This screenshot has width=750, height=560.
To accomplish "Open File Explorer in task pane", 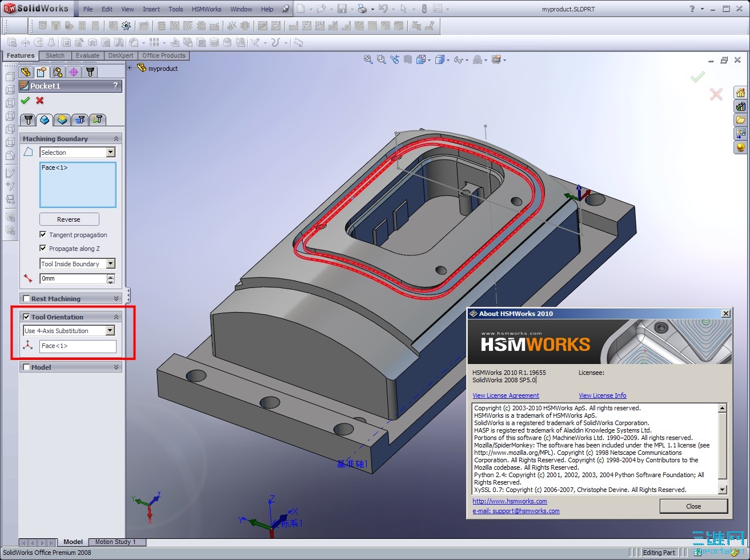I will click(740, 120).
